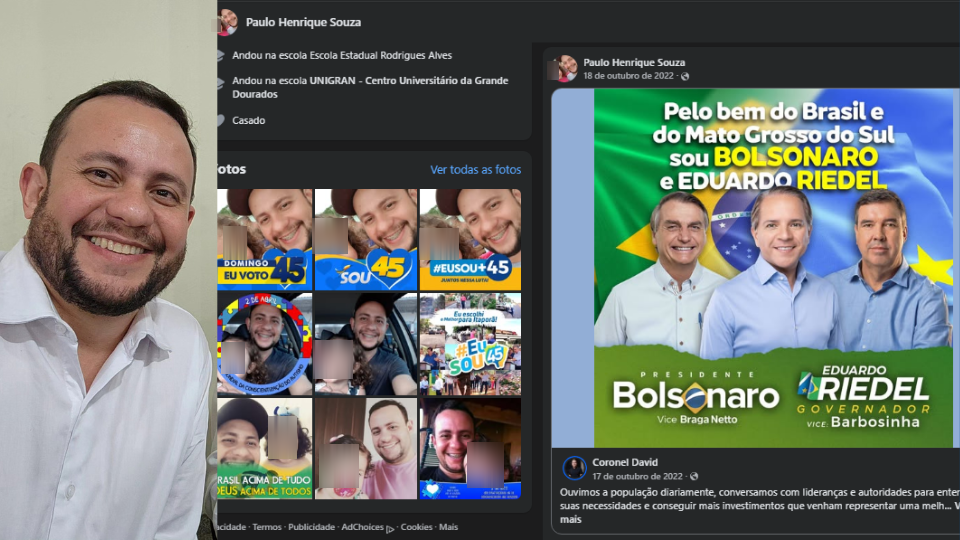Open the 18 de outubro de 2022 timestamp
The image size is (960, 540).
(x=628, y=76)
